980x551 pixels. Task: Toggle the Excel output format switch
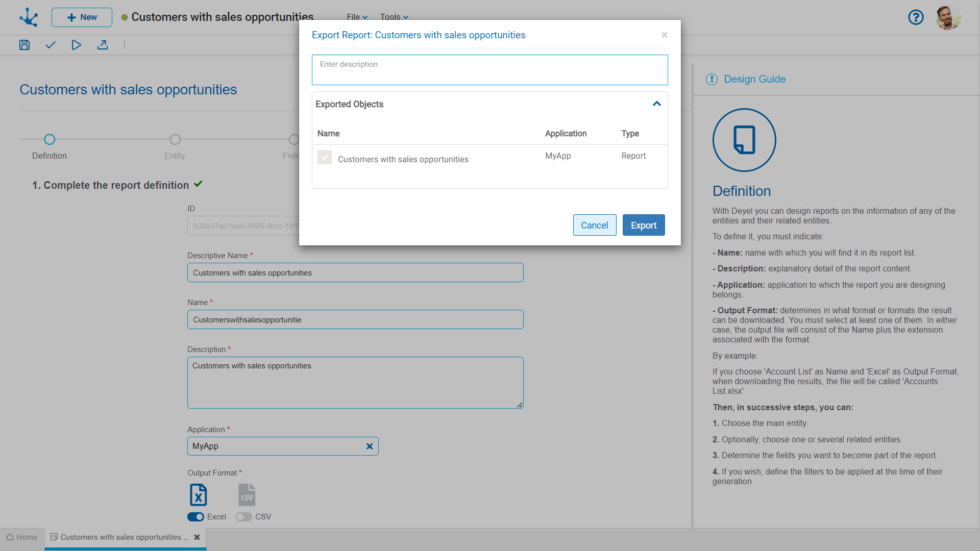196,516
